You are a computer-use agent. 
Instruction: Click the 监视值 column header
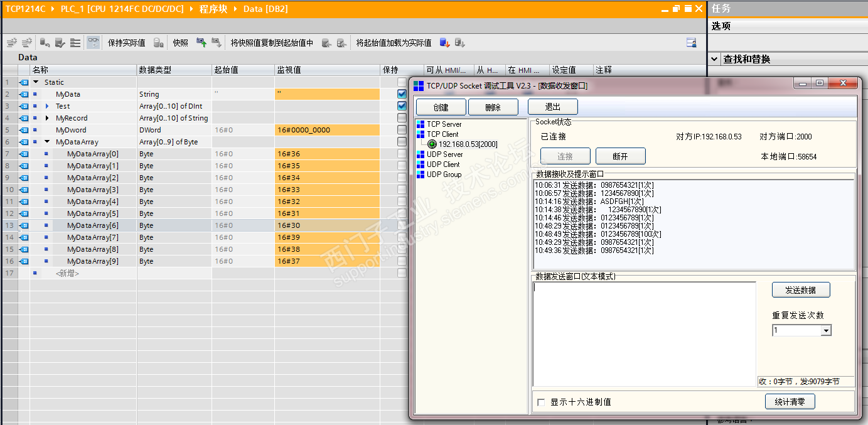[x=327, y=70]
